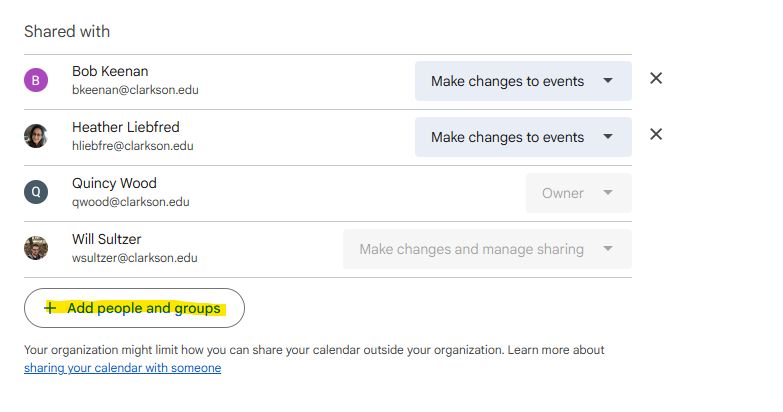Click Heather Liebfred's dropdown arrow
Viewport: 783px width, 412px height.
[x=608, y=136]
